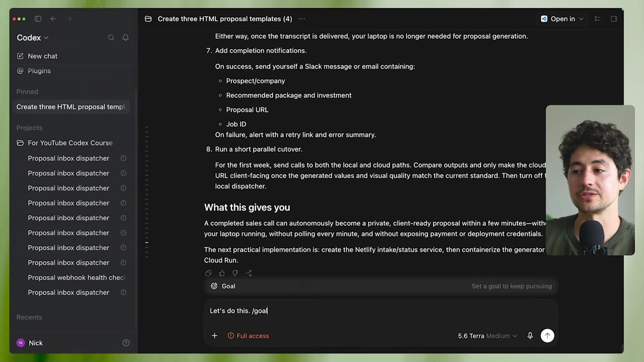Screen dimensions: 644x362
Task: Open the task list icon in header
Action: click(x=598, y=19)
